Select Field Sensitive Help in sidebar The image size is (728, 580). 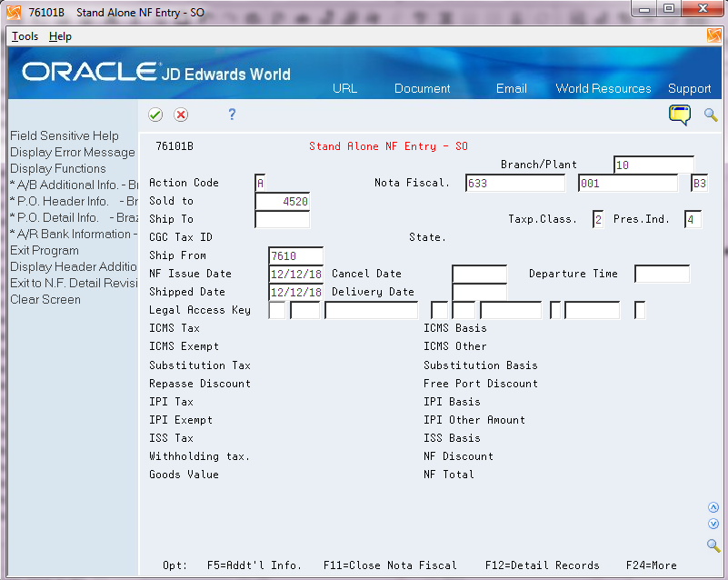[65, 135]
